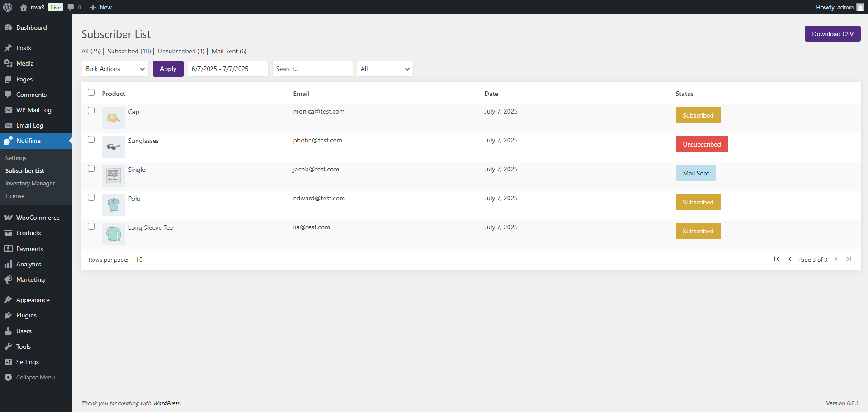Click the plus New icon in admin bar

tap(93, 7)
